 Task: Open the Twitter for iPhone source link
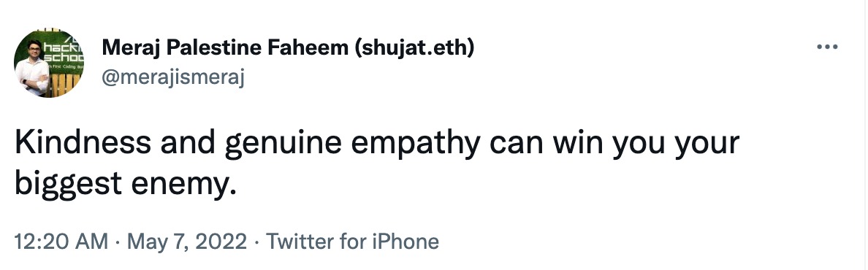(x=353, y=242)
